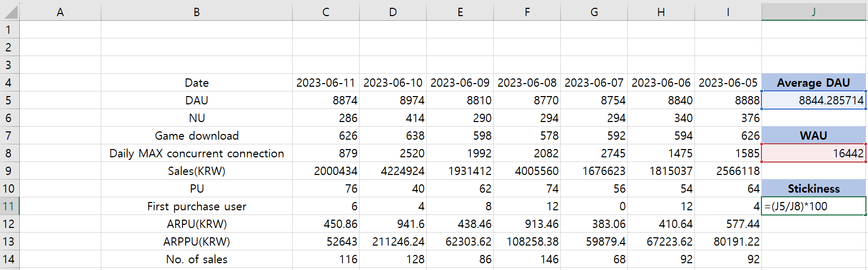868x270 pixels.
Task: Select column C header
Action: [326, 12]
